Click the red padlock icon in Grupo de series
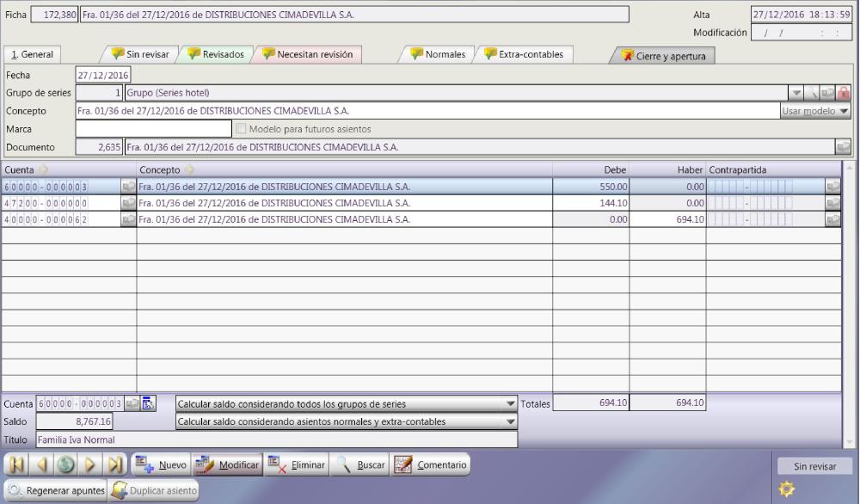Image resolution: width=860 pixels, height=504 pixels. tap(843, 93)
